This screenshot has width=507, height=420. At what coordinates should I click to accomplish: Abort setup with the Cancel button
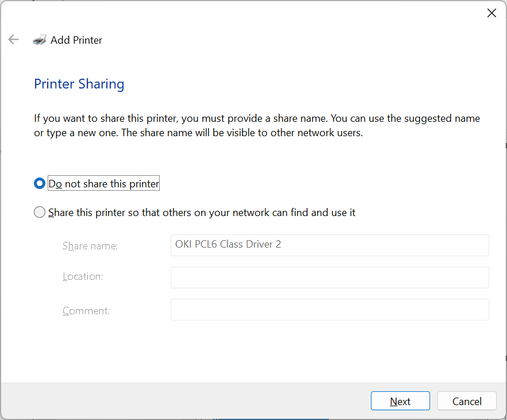pyautogui.click(x=467, y=401)
